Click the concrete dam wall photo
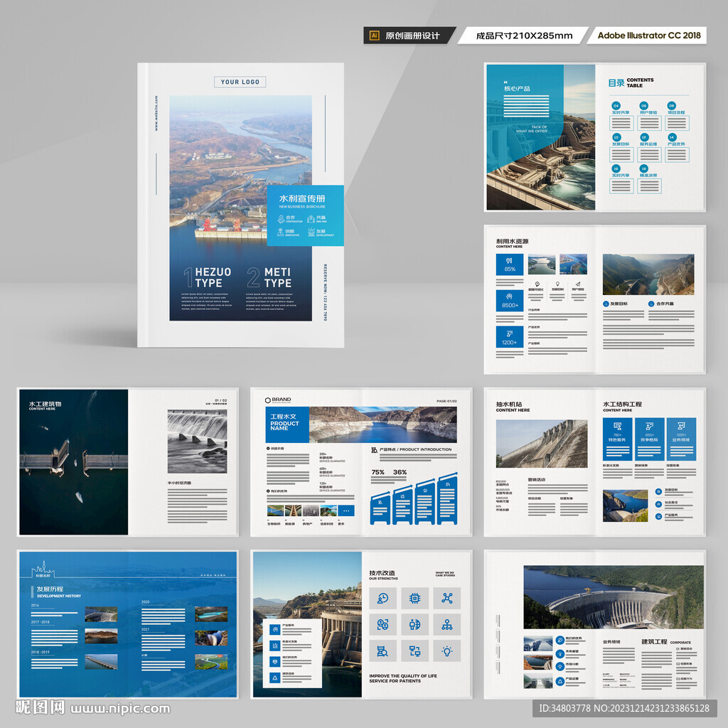This screenshot has height=728, width=728. pyautogui.click(x=541, y=444)
